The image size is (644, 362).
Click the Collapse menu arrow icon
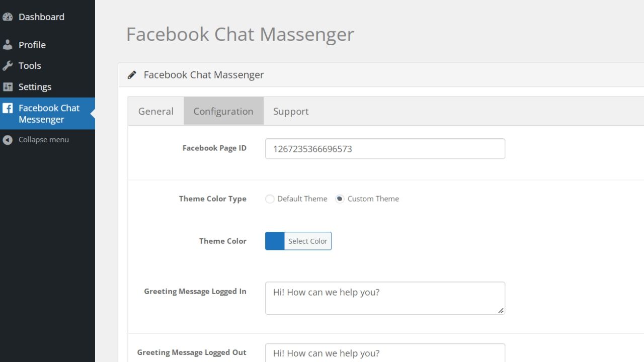8,140
